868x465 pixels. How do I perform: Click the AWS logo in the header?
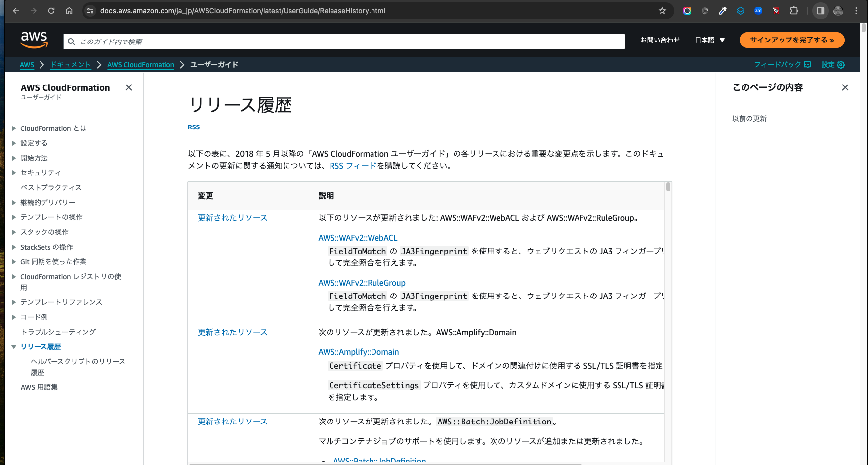point(34,40)
